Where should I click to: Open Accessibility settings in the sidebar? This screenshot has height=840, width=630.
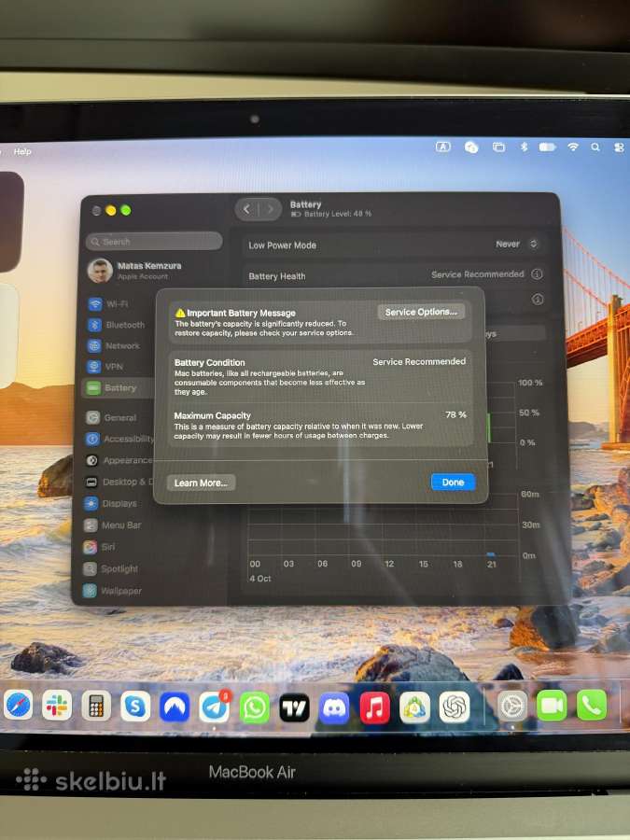coord(119,439)
